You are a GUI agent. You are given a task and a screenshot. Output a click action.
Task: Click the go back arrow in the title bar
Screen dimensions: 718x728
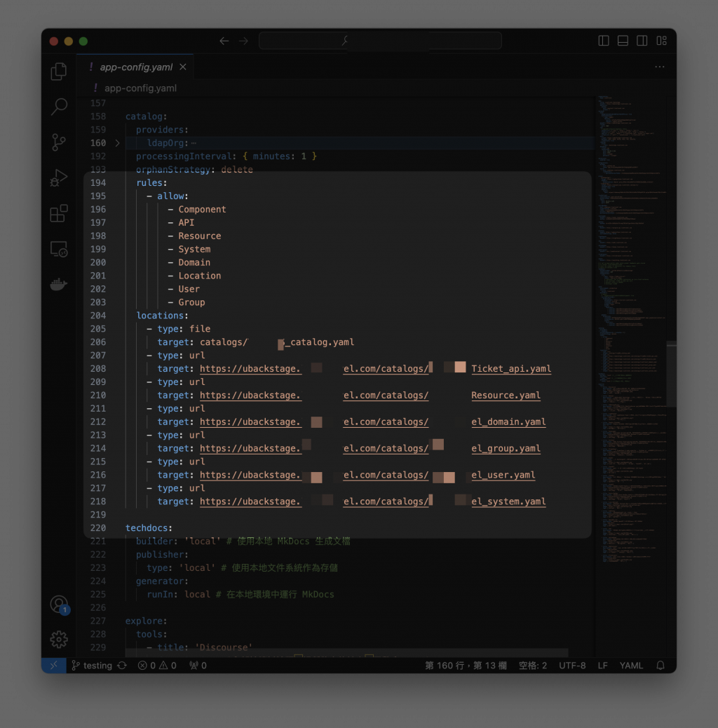(x=224, y=41)
